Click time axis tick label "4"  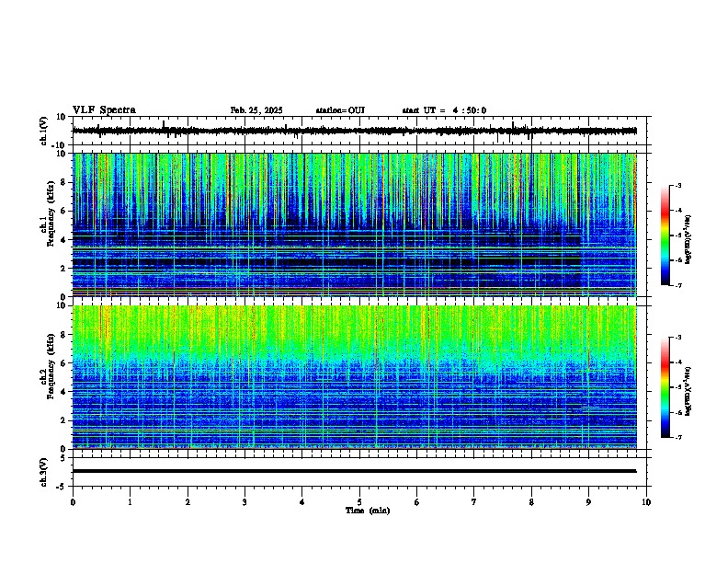(x=302, y=502)
